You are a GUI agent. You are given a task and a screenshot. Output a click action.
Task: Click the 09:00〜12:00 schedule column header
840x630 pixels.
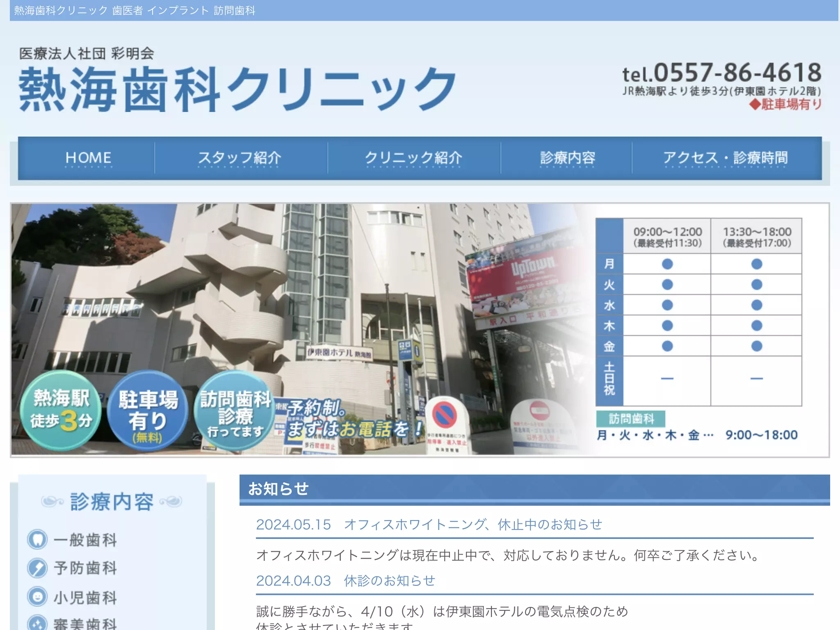(667, 237)
